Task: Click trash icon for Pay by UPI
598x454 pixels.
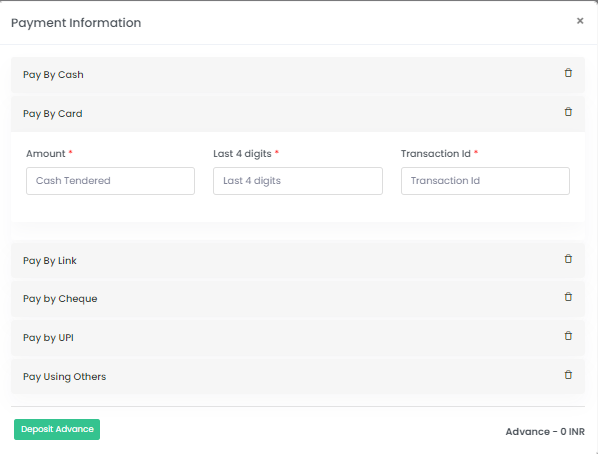Action: point(568,336)
